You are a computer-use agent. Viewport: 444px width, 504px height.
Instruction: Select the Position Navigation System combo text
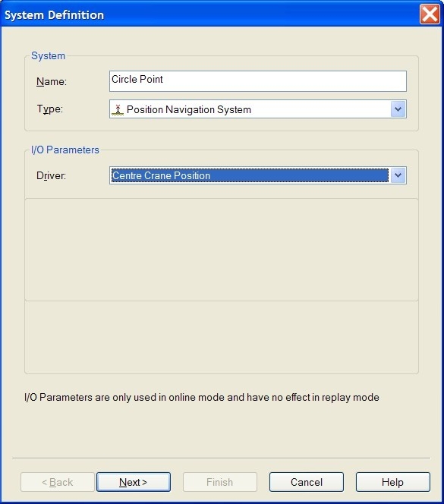point(189,109)
